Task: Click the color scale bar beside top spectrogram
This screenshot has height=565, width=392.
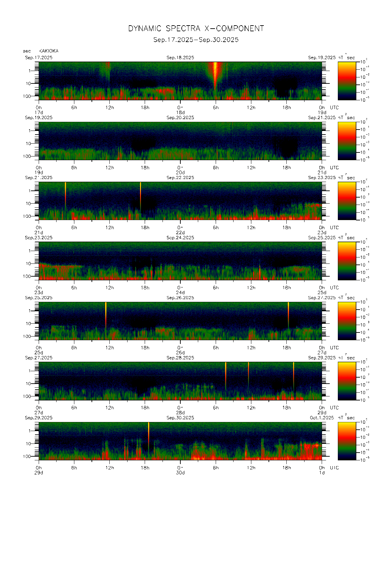Action: (x=347, y=80)
